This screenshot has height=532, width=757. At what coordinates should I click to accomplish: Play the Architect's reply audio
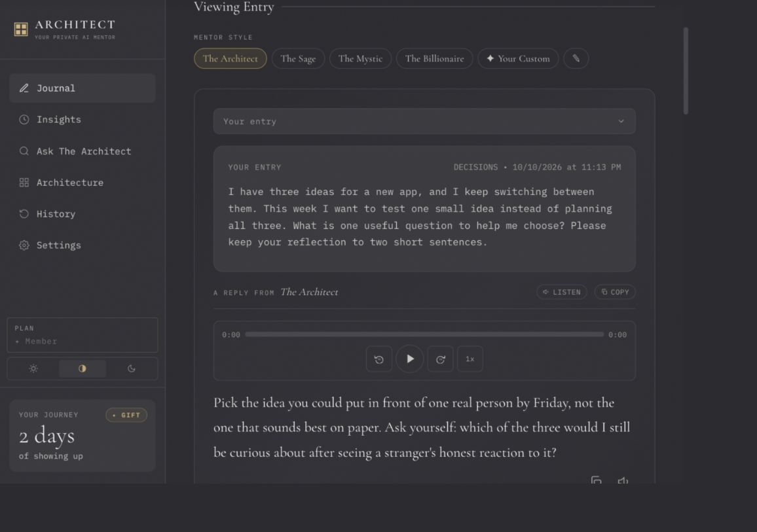pos(410,359)
